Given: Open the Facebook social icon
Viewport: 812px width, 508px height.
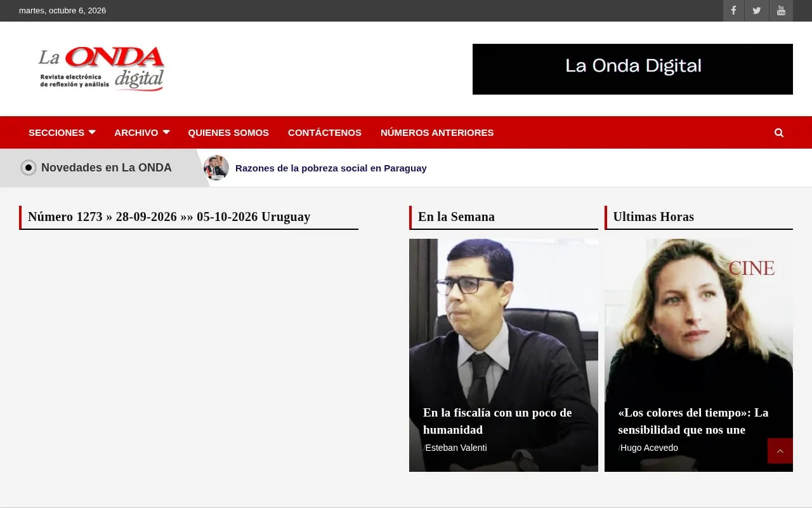Looking at the screenshot, I should pos(733,11).
